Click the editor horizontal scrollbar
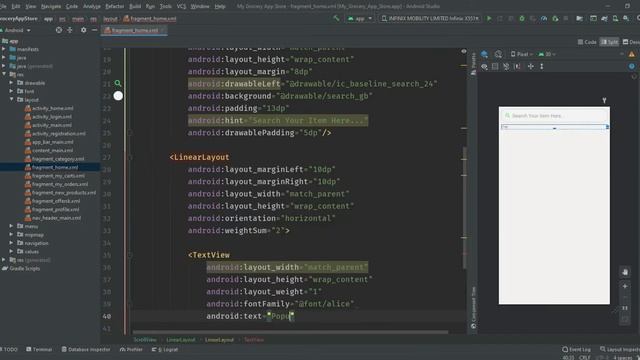 tap(290, 332)
